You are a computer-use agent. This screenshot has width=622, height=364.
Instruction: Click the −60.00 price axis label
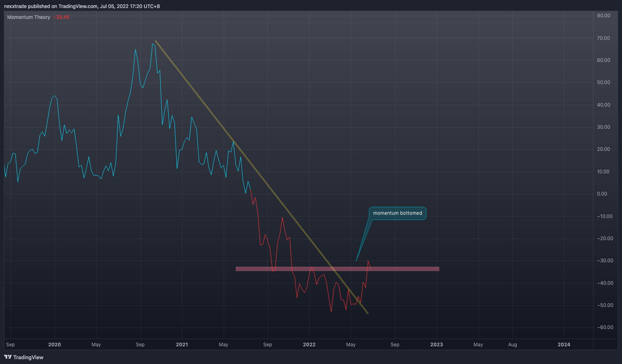click(x=605, y=327)
